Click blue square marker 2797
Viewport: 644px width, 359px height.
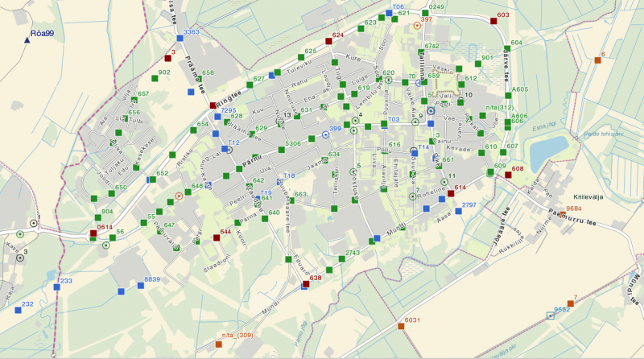coord(457,212)
